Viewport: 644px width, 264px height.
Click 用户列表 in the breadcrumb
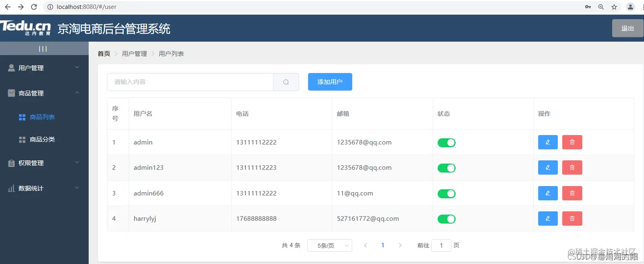171,54
